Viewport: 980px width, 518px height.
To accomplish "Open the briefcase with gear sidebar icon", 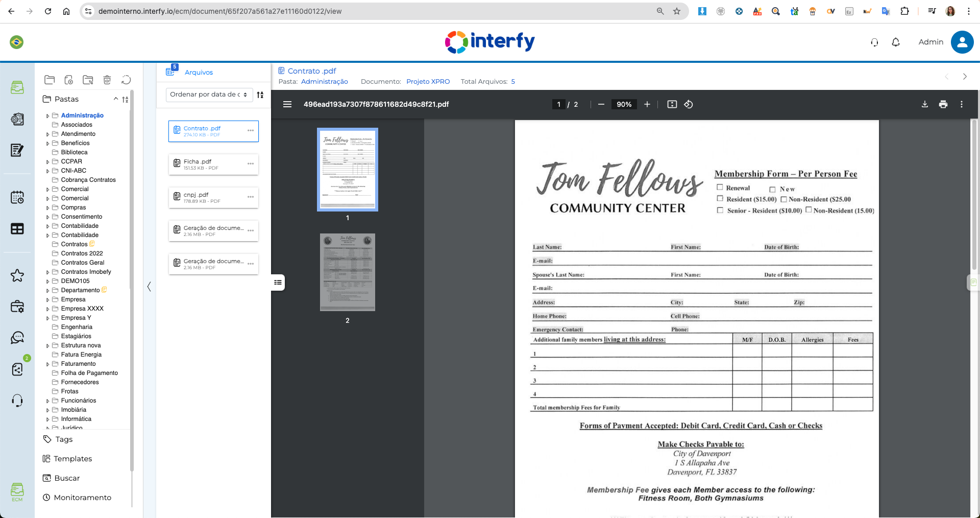I will pos(17,307).
